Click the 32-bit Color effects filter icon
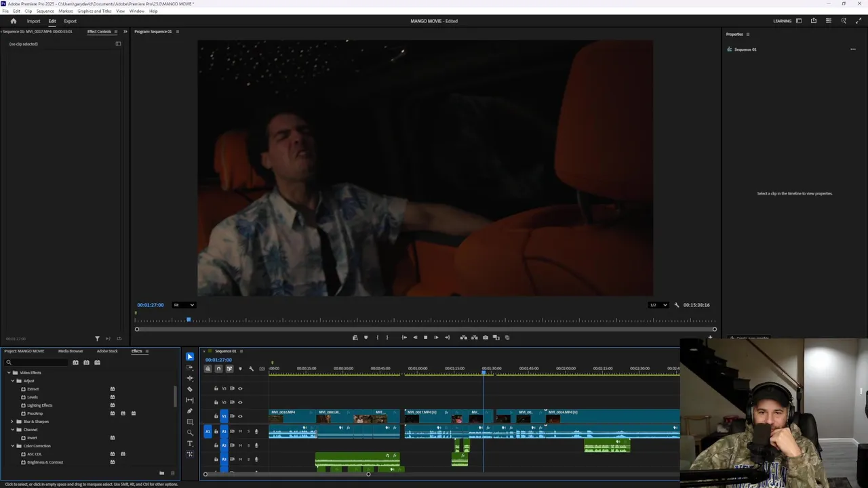The image size is (868, 488). pos(86,363)
